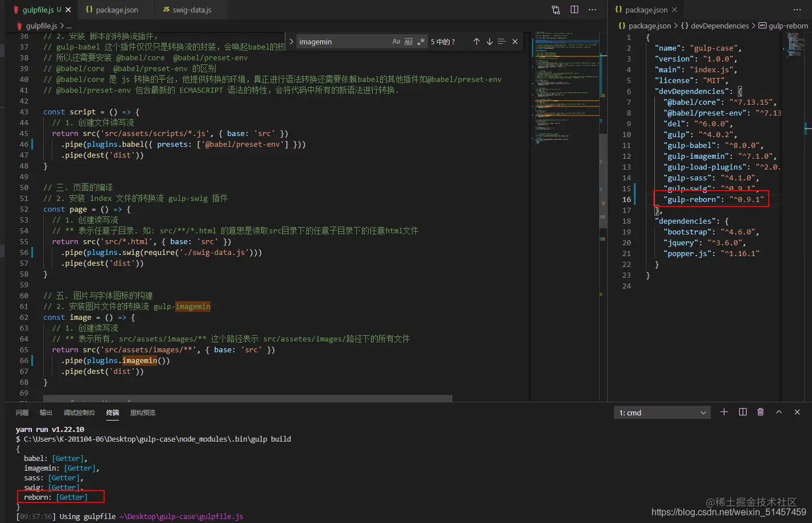Close the gulpfile.js tab

[68, 10]
